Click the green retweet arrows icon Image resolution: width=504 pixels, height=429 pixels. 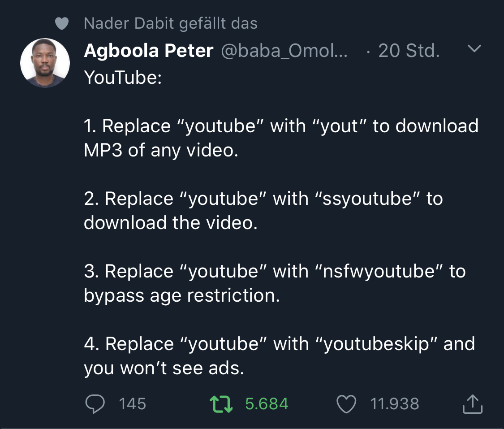tap(221, 404)
